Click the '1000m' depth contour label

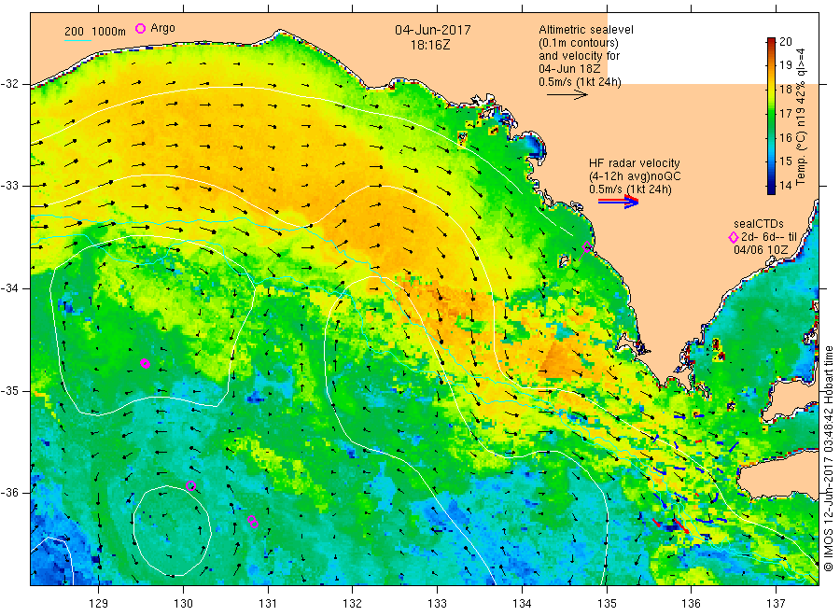109,31
